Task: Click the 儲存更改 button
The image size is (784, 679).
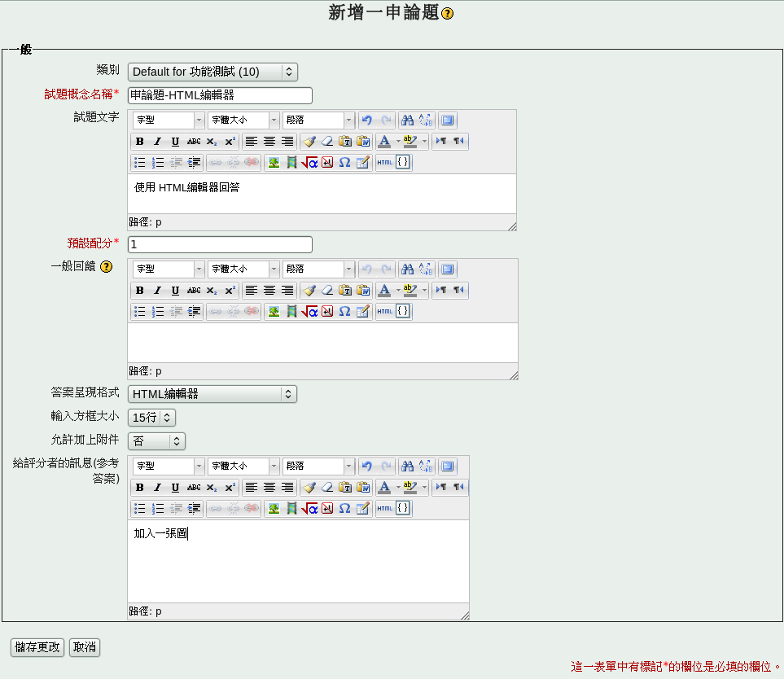Action: pyautogui.click(x=37, y=647)
